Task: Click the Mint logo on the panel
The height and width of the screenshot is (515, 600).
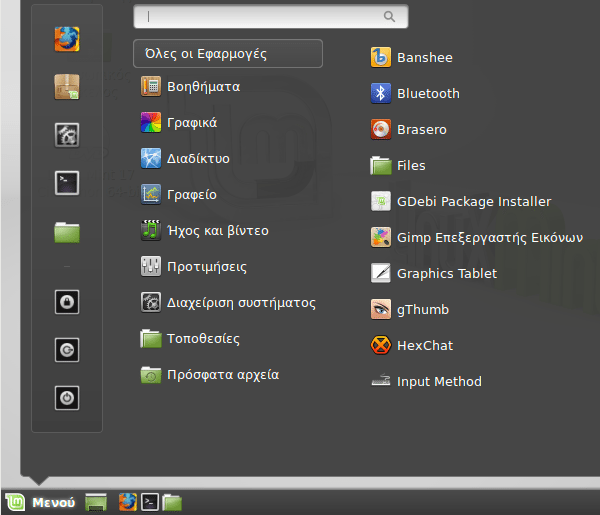Action: click(x=15, y=502)
